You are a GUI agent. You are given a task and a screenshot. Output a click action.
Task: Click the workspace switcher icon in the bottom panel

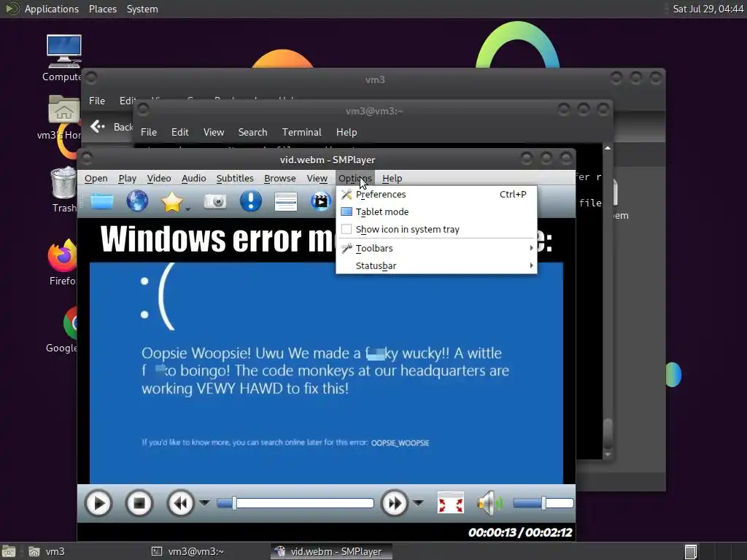(x=691, y=551)
